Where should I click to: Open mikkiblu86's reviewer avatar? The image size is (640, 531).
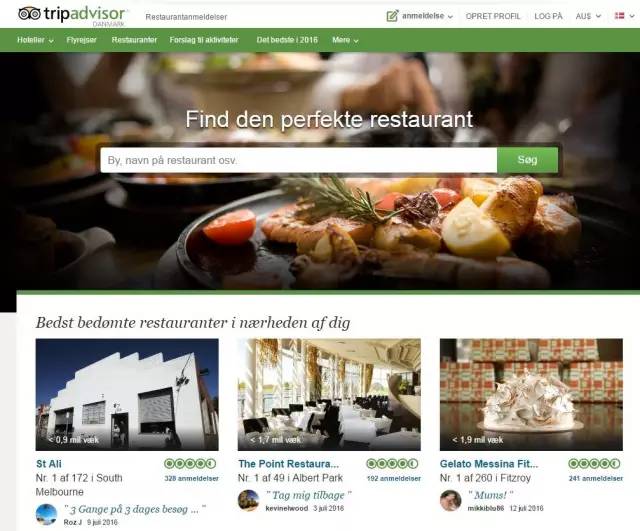451,500
